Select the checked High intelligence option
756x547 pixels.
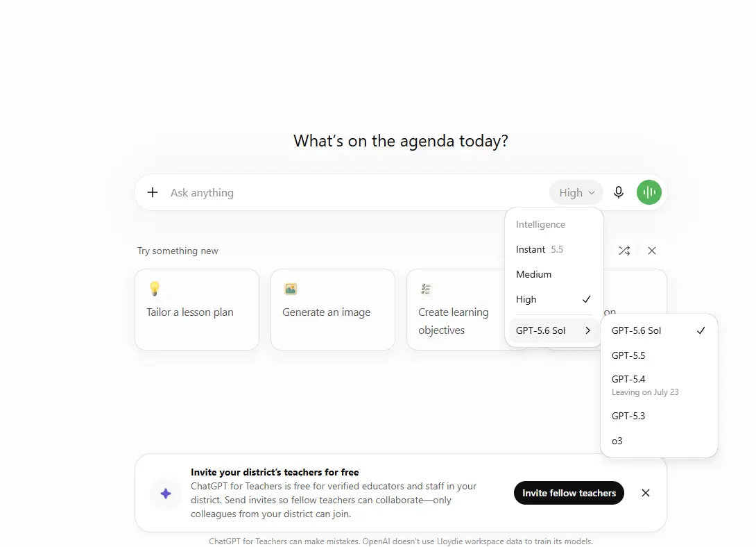pyautogui.click(x=553, y=300)
